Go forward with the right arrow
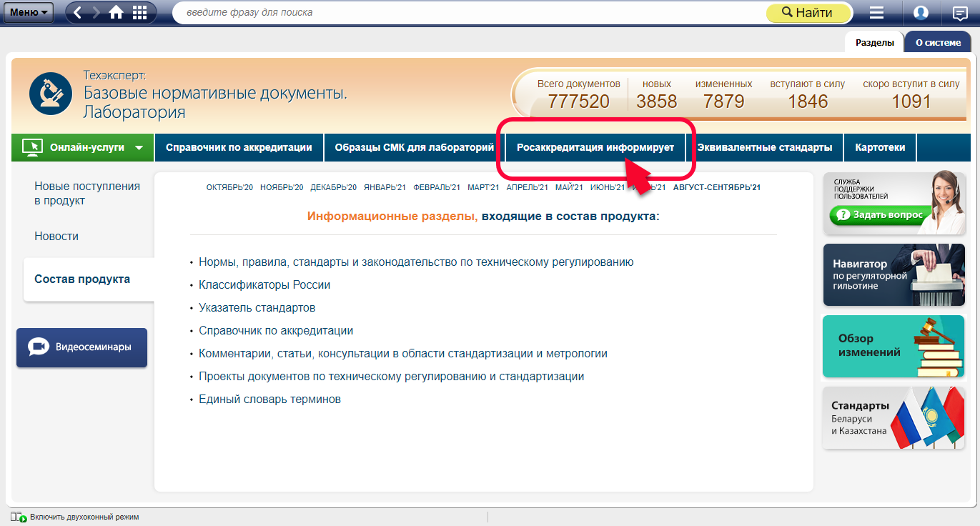 pyautogui.click(x=96, y=12)
